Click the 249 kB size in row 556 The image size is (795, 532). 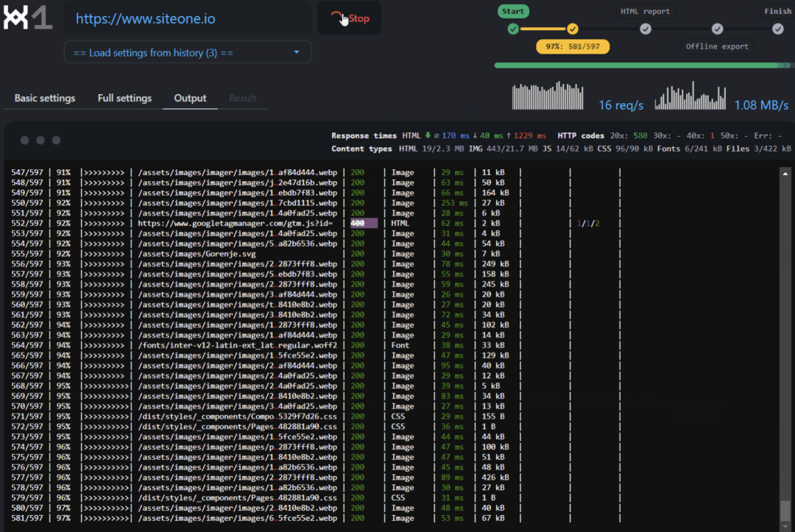495,263
